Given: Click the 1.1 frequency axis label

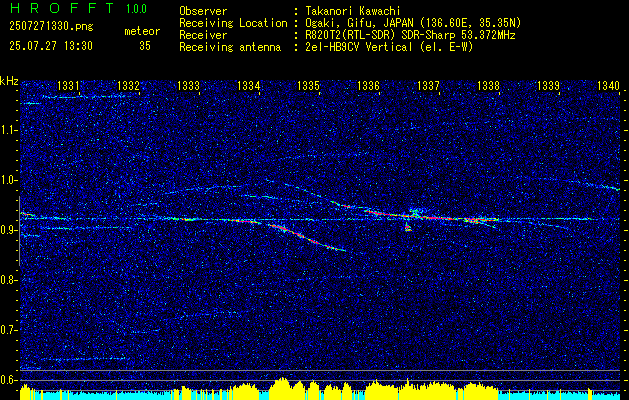Looking at the screenshot, I should coord(9,130).
